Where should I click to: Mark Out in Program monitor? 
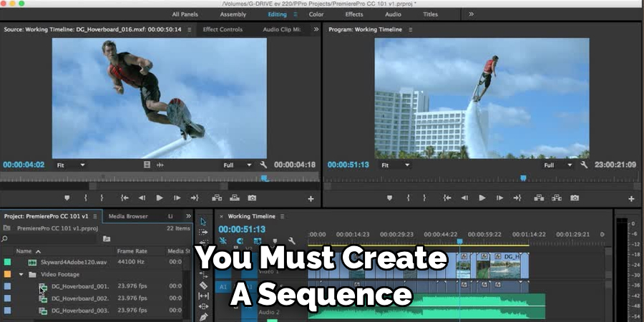point(424,198)
